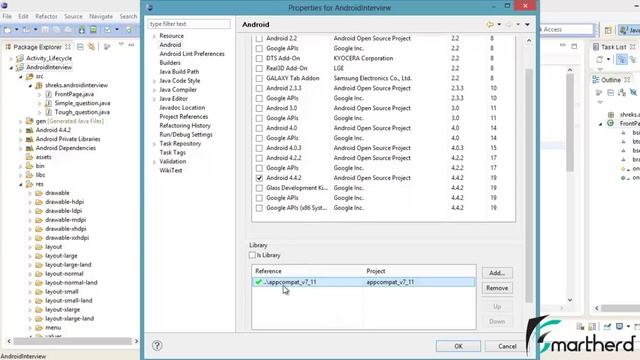640x360 pixels.
Task: Click the Quick Access search field
Action: 567,29
